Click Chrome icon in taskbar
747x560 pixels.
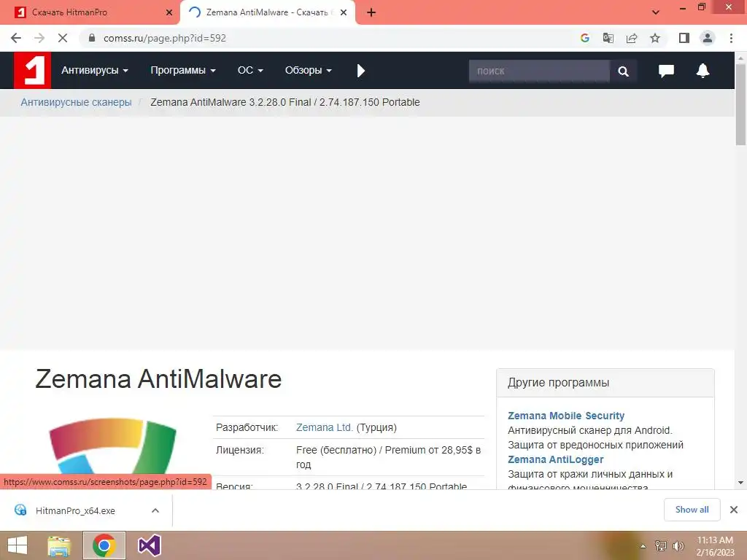click(104, 545)
